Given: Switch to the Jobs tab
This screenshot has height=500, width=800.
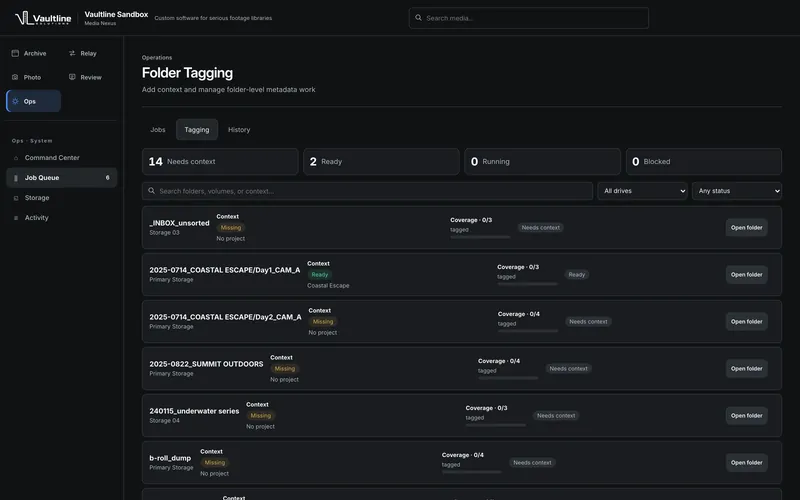Looking at the screenshot, I should pyautogui.click(x=158, y=130).
